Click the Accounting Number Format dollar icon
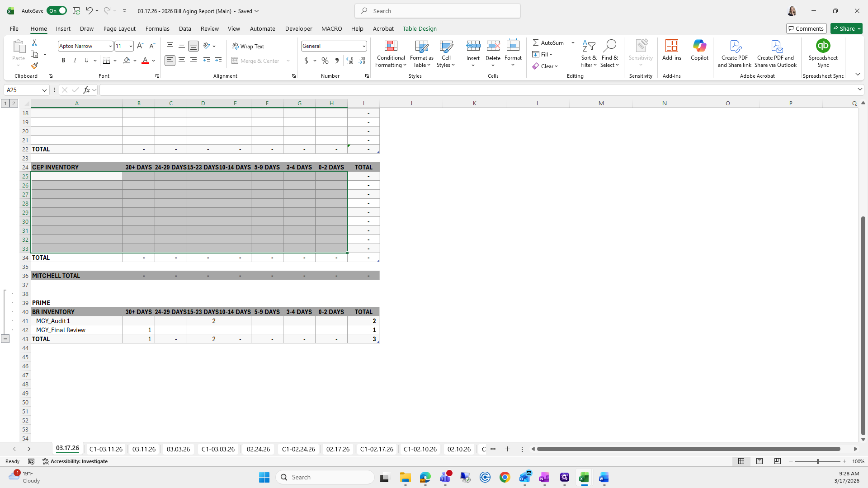This screenshot has height=488, width=868. 306,61
